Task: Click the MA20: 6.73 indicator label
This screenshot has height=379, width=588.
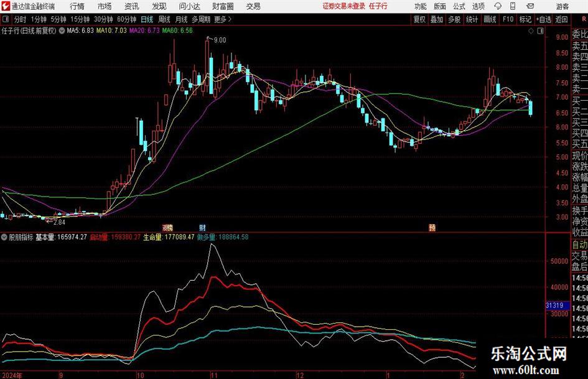Action: click(144, 30)
